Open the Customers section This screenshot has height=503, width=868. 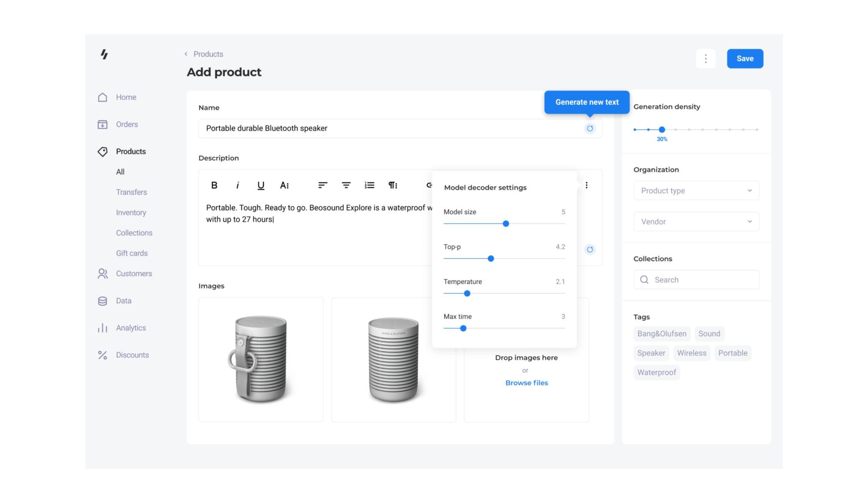(134, 273)
